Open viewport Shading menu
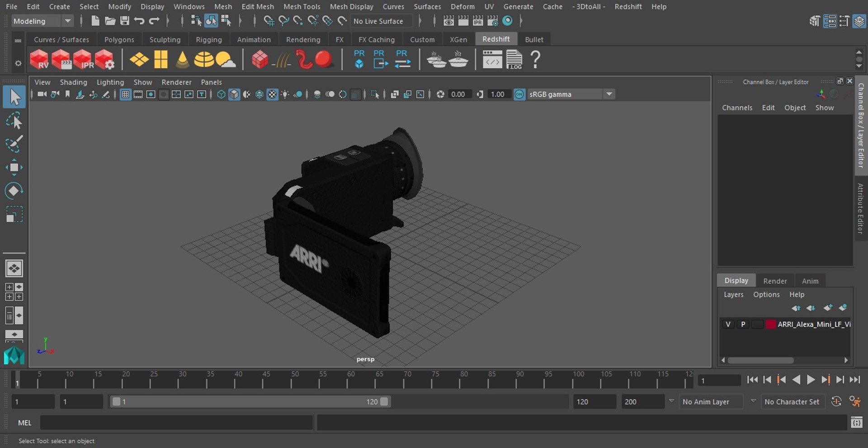This screenshot has height=448, width=868. pos(73,82)
